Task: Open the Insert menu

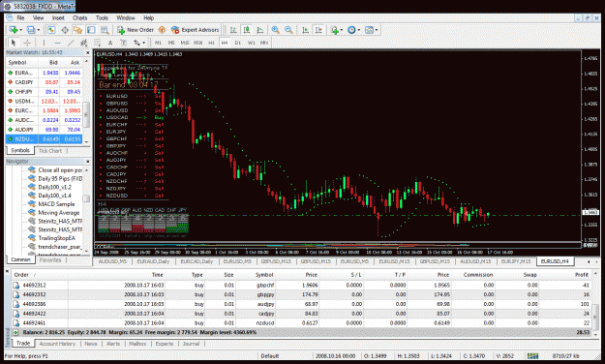Action: (58, 17)
